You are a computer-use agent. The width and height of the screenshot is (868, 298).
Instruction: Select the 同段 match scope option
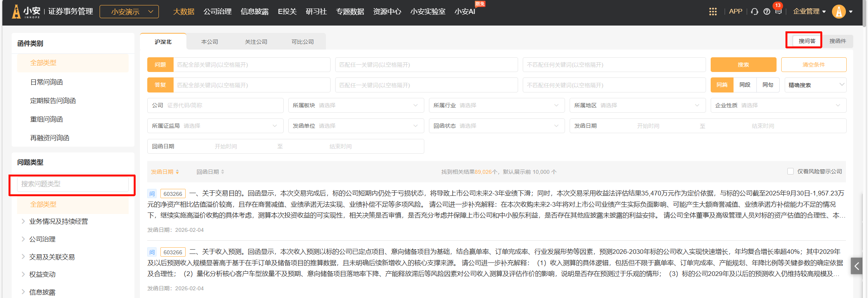(x=744, y=85)
